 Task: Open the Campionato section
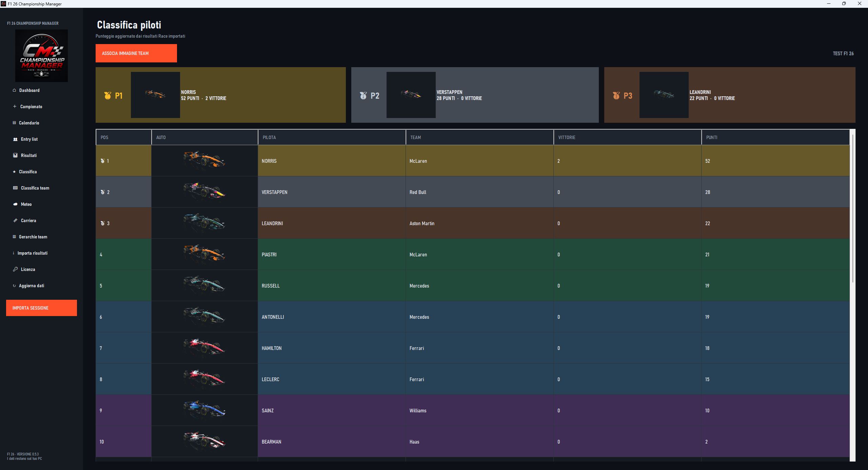[31, 107]
